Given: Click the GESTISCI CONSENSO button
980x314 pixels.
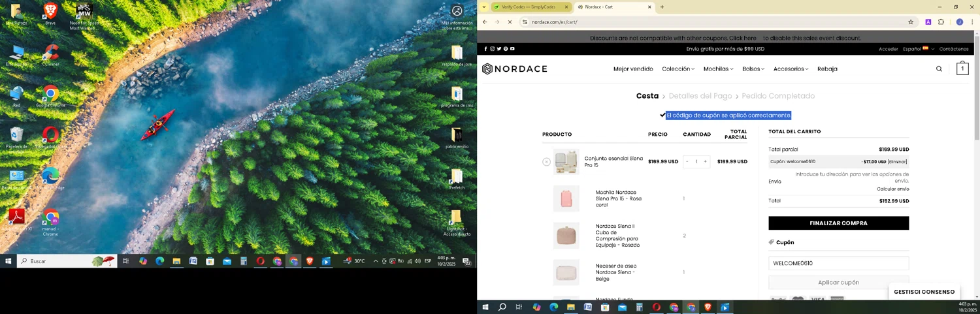Looking at the screenshot, I should (924, 292).
